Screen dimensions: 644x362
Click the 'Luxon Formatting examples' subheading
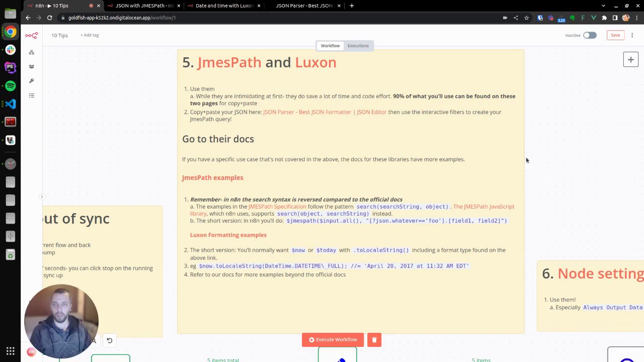pyautogui.click(x=228, y=235)
